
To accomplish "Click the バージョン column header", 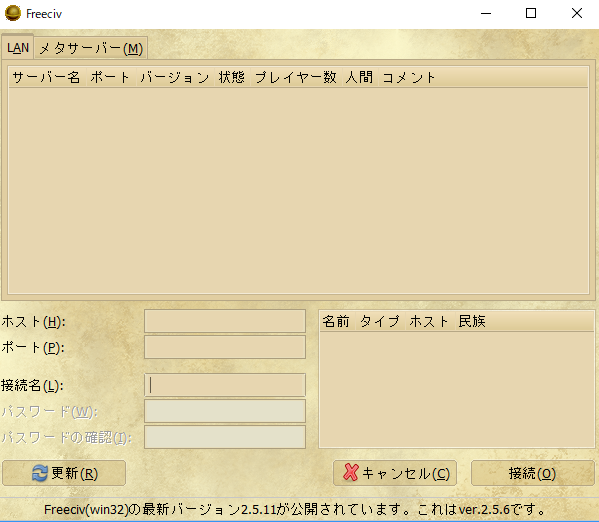I will click(x=175, y=78).
